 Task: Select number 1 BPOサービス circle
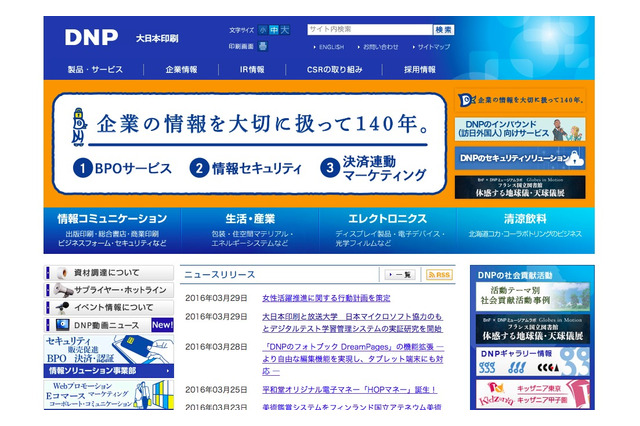[82, 168]
